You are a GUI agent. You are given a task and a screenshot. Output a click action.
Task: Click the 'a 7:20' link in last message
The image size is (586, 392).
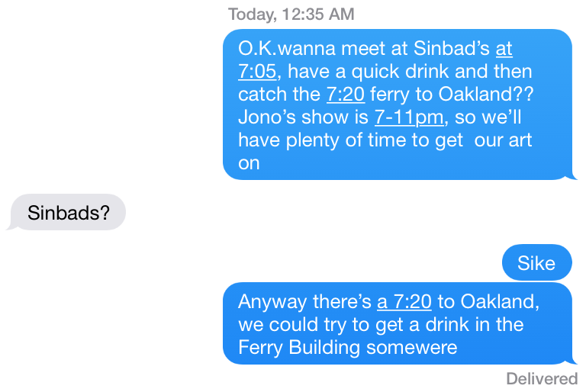404,301
